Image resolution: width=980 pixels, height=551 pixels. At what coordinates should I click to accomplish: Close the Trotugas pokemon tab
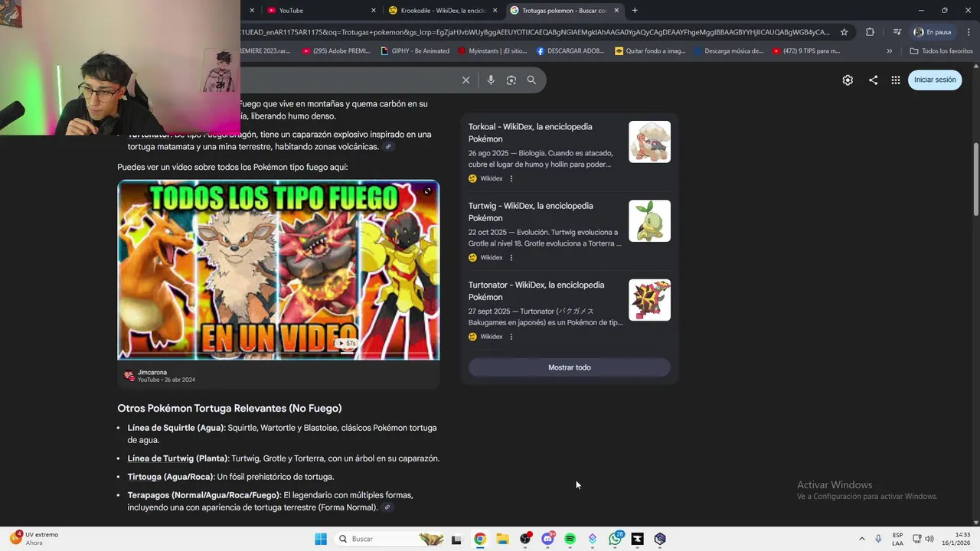pyautogui.click(x=616, y=11)
